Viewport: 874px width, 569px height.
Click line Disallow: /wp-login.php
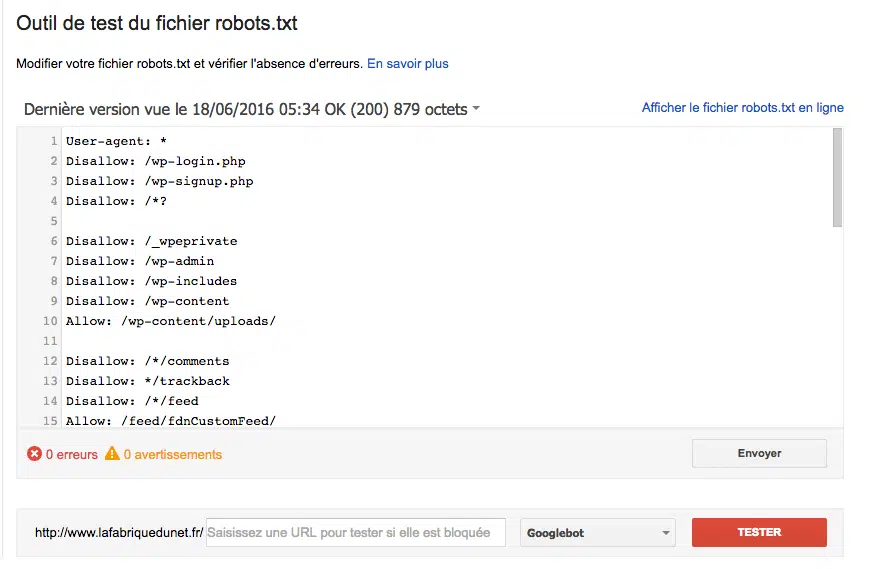tap(155, 161)
